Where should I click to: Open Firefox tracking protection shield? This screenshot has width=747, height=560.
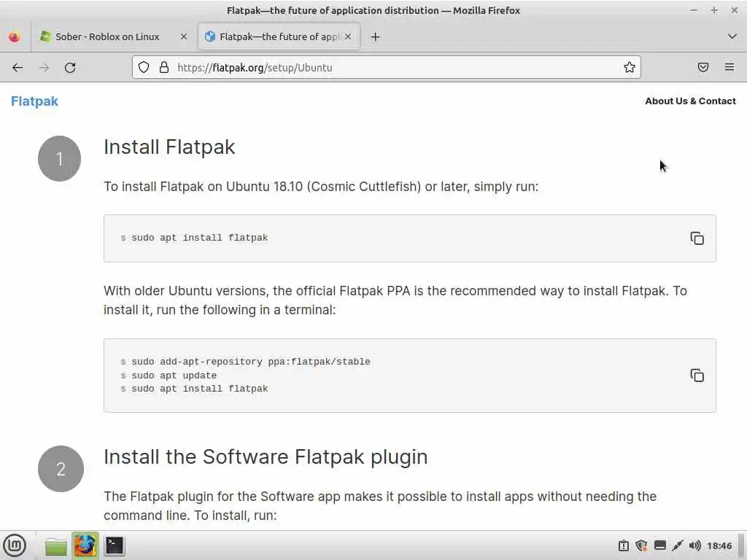point(144,68)
